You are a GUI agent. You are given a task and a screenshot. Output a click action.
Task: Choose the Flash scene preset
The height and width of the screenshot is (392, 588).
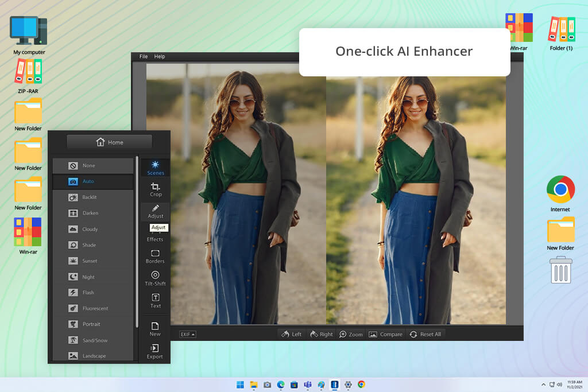[93, 292]
